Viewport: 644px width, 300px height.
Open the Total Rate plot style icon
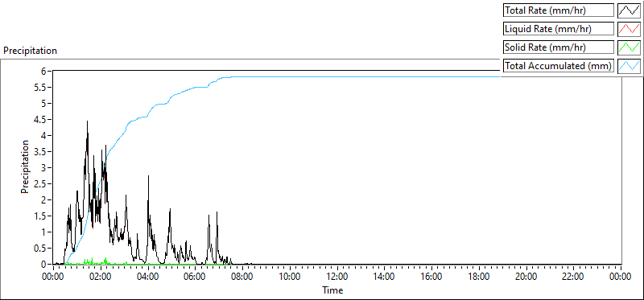click(x=629, y=10)
